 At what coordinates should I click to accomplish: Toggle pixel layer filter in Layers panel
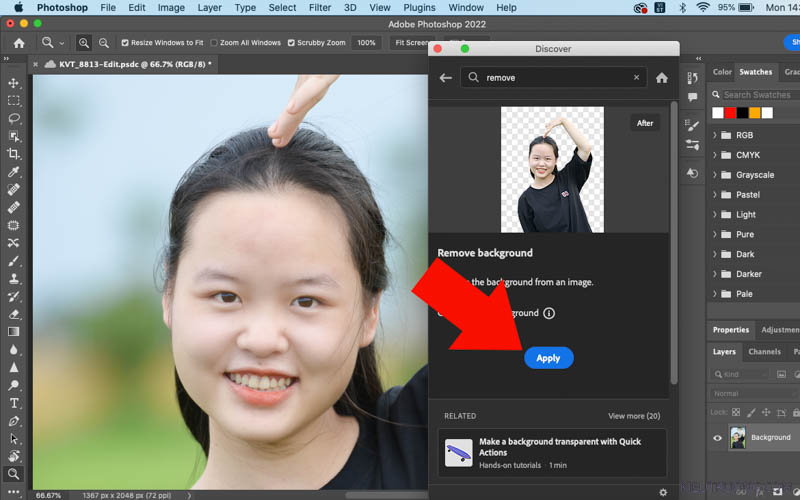click(x=781, y=374)
